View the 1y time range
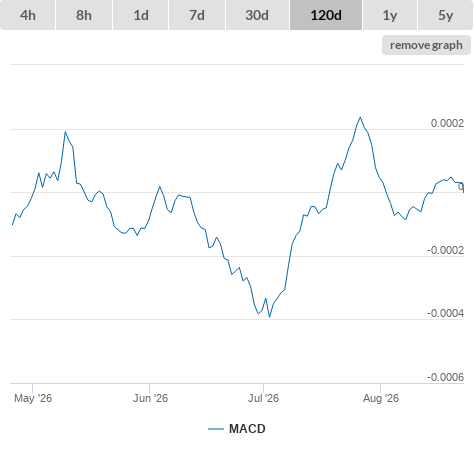The height and width of the screenshot is (455, 474). [390, 15]
